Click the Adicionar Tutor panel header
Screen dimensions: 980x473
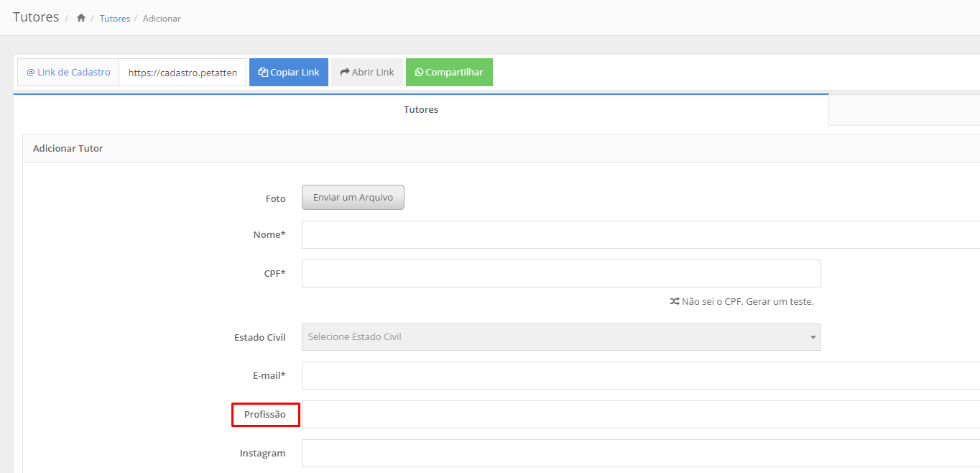(x=68, y=149)
